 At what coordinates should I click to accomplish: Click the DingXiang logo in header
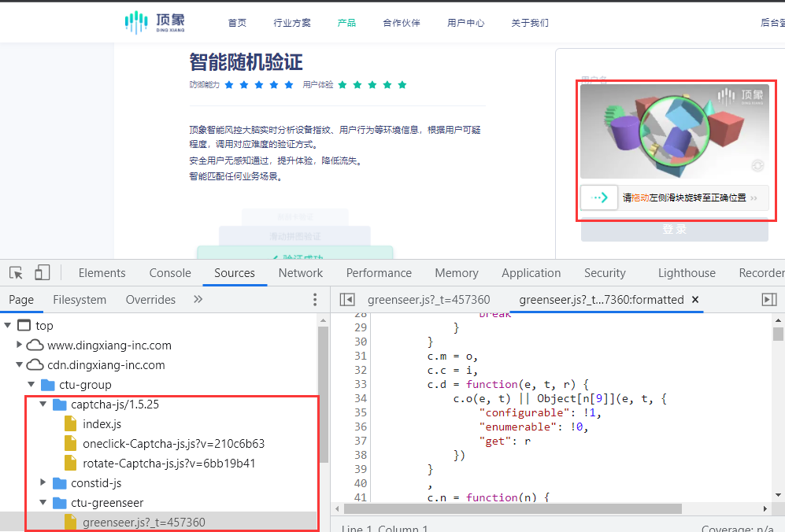[155, 22]
